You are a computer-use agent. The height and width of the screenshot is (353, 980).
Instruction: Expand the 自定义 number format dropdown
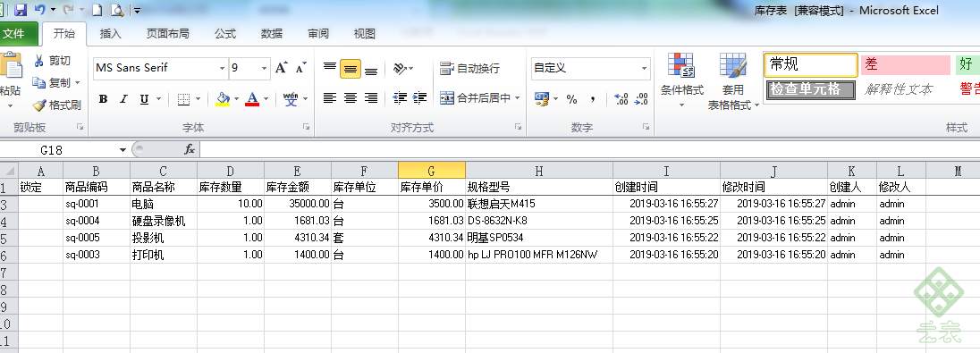tap(645, 68)
